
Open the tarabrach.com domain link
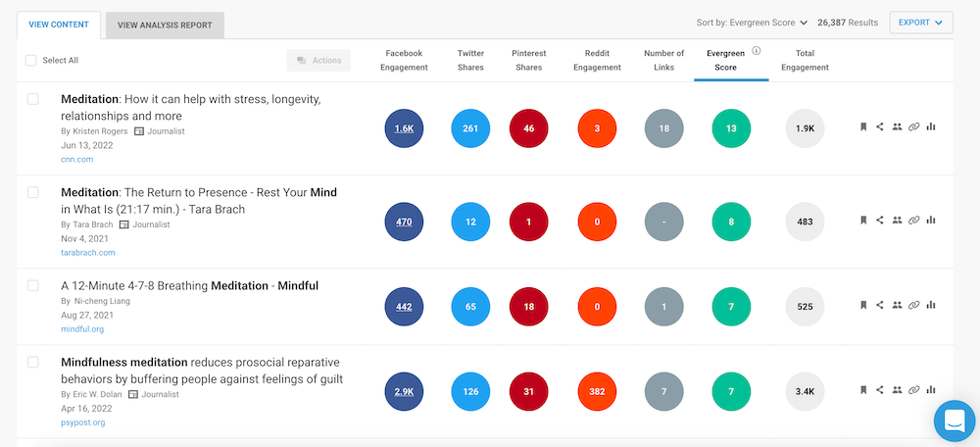[x=87, y=252]
